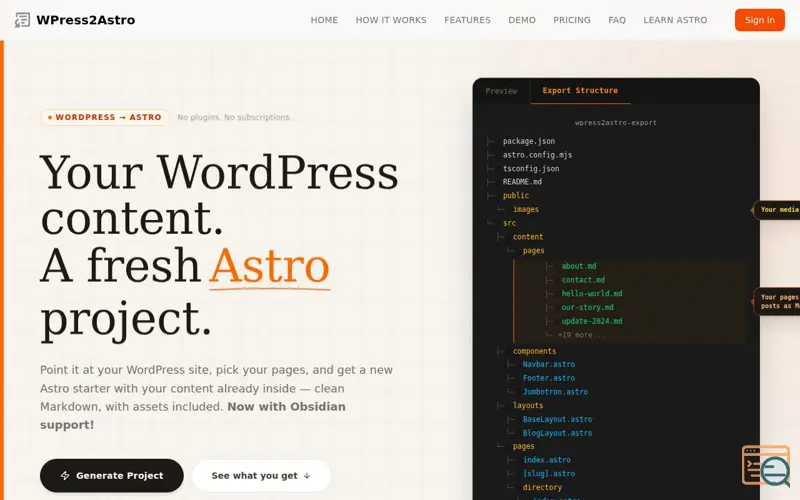Click the WPress2Astro brand name
This screenshot has height=500, width=800.
pos(86,20)
